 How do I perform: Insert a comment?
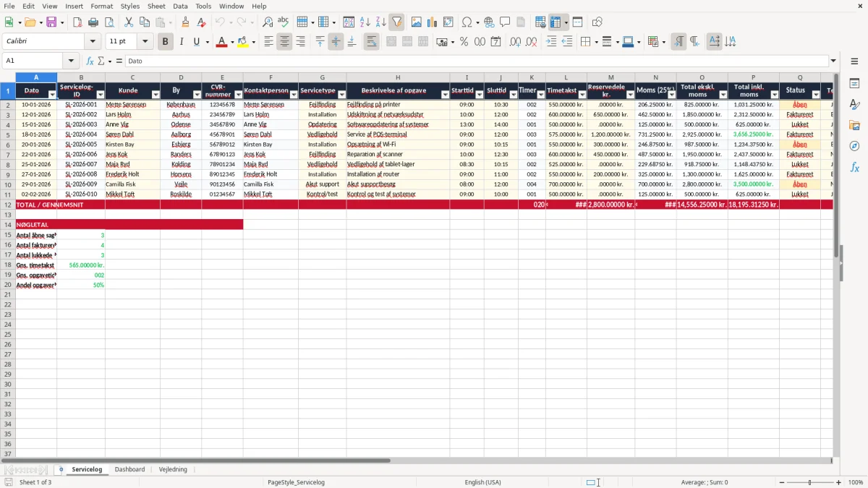pyautogui.click(x=505, y=22)
